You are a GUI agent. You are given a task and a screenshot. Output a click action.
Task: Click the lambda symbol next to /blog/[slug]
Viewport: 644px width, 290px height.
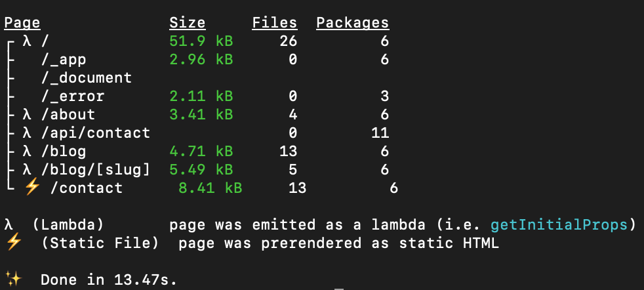tap(27, 169)
